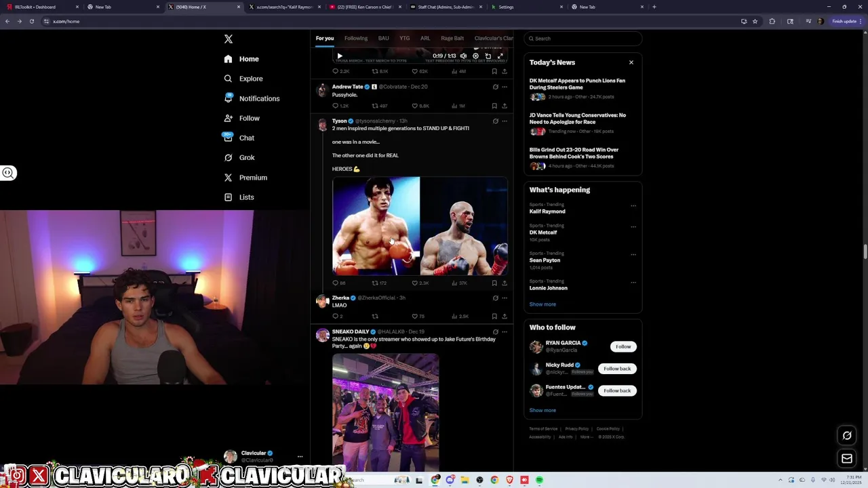Open Rocky photo in Tyson's post
This screenshot has height=488, width=868.
[376, 226]
